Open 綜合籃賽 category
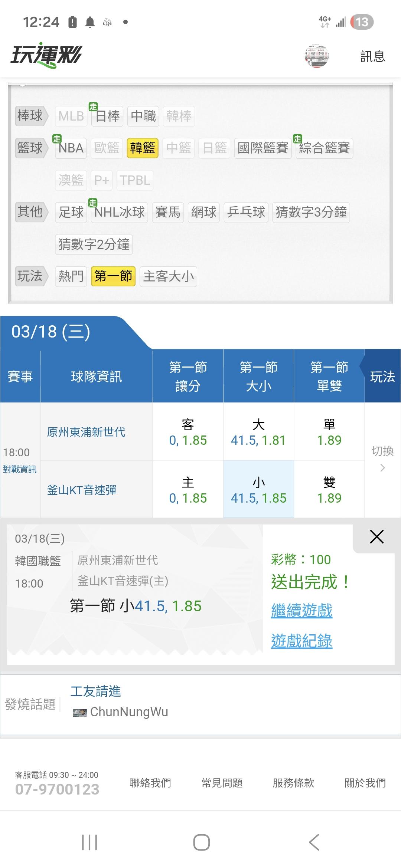Screen dimensions: 401x868 click(x=325, y=148)
